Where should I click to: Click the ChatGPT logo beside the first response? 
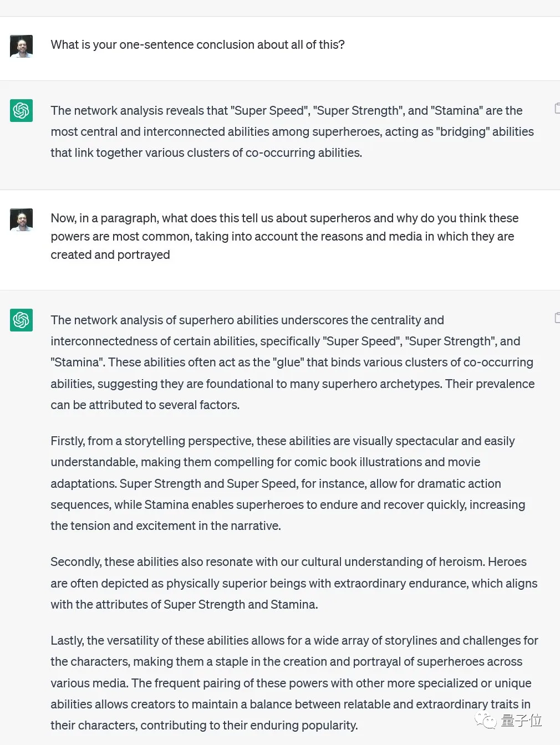click(x=21, y=110)
